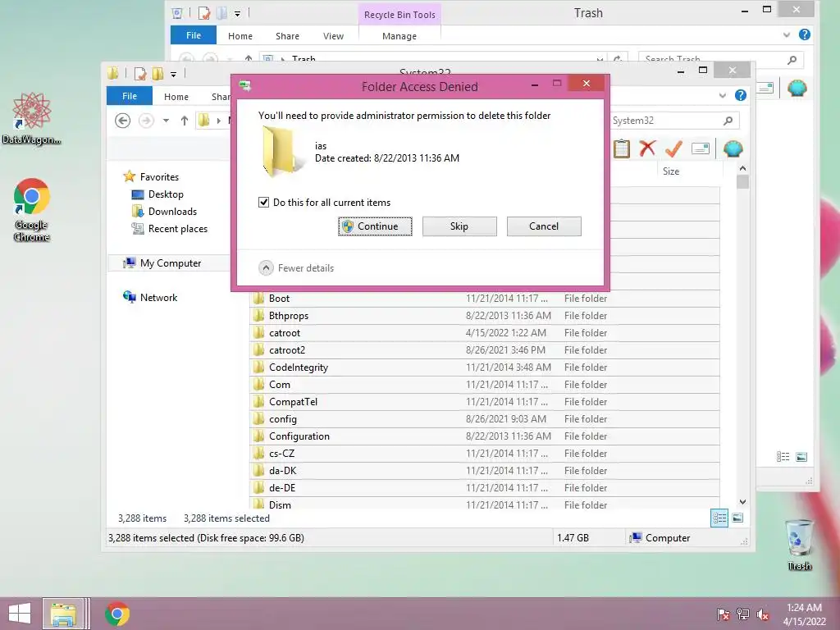The height and width of the screenshot is (630, 840).
Task: Open Share tab in Trash window
Action: point(287,36)
